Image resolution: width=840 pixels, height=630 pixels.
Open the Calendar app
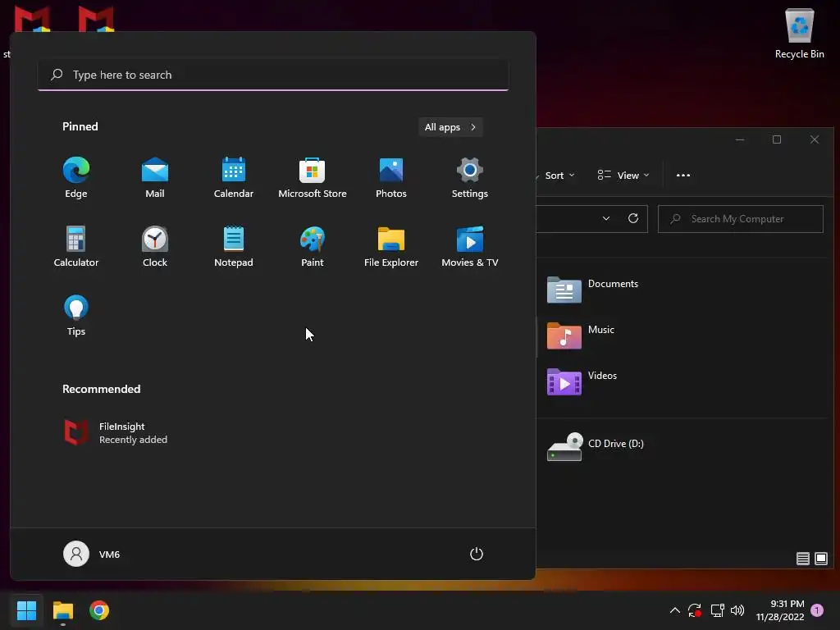pos(234,178)
